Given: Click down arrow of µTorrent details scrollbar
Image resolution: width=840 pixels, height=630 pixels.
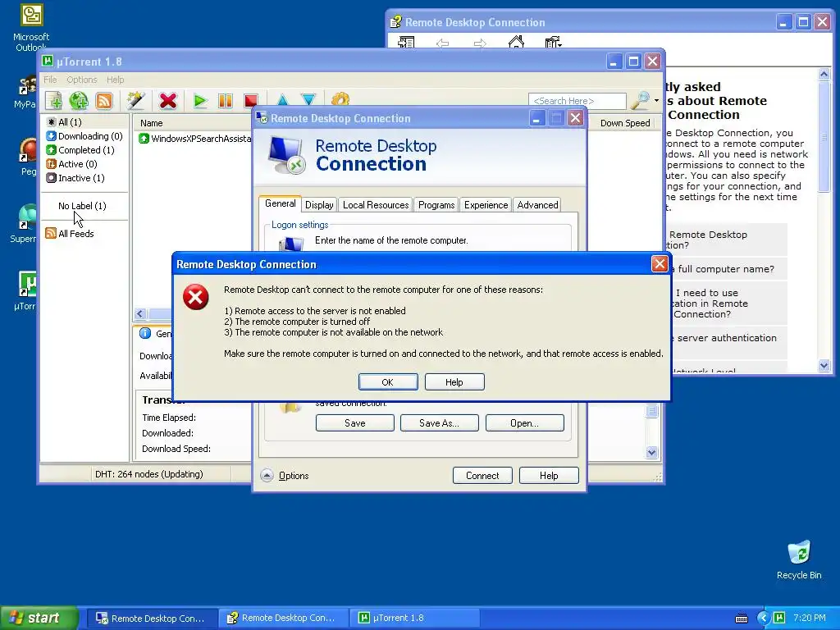Looking at the screenshot, I should 651,453.
